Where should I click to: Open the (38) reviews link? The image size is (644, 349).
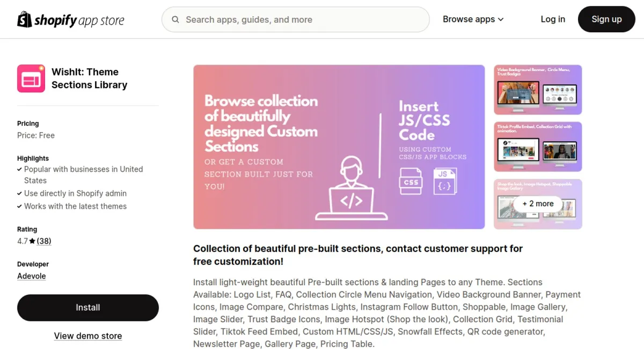43,241
